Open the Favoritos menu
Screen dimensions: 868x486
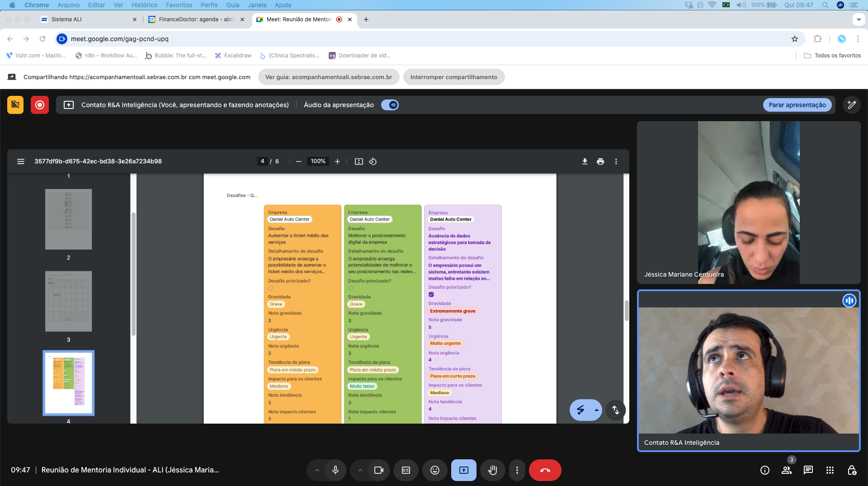click(179, 5)
